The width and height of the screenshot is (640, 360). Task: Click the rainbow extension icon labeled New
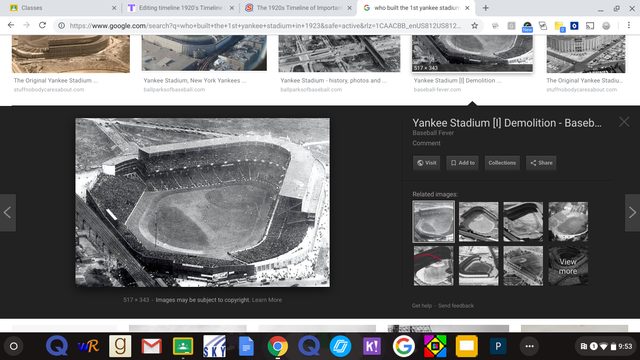coord(527,27)
